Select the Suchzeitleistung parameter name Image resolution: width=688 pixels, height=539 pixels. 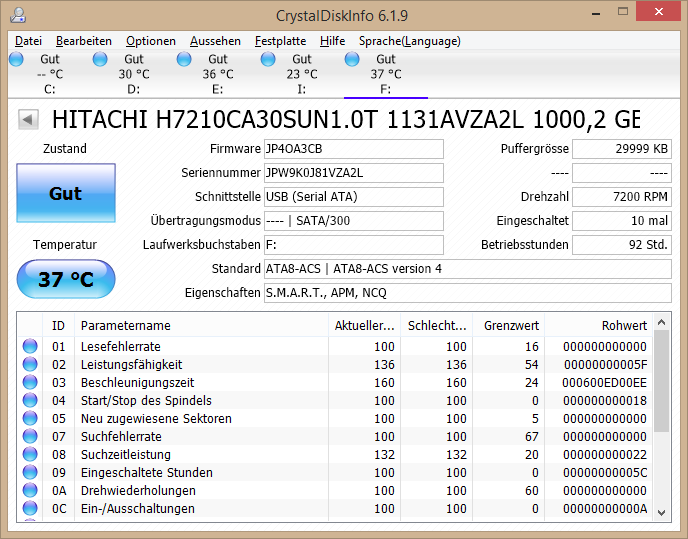[125, 454]
